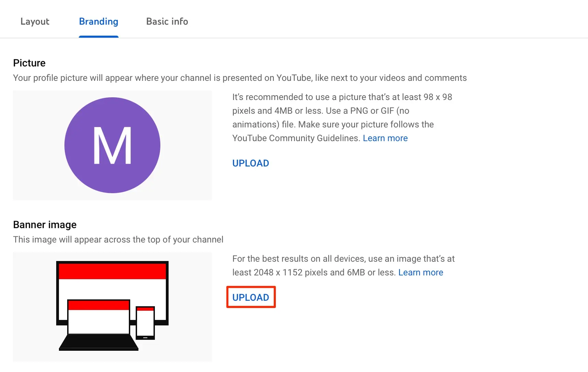The width and height of the screenshot is (588, 372).
Task: Open the Basic info tab
Action: (167, 22)
